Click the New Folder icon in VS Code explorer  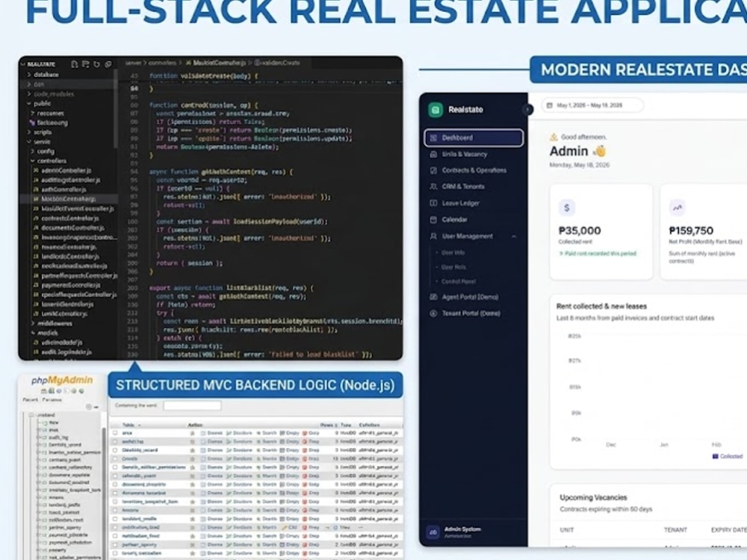click(x=86, y=63)
